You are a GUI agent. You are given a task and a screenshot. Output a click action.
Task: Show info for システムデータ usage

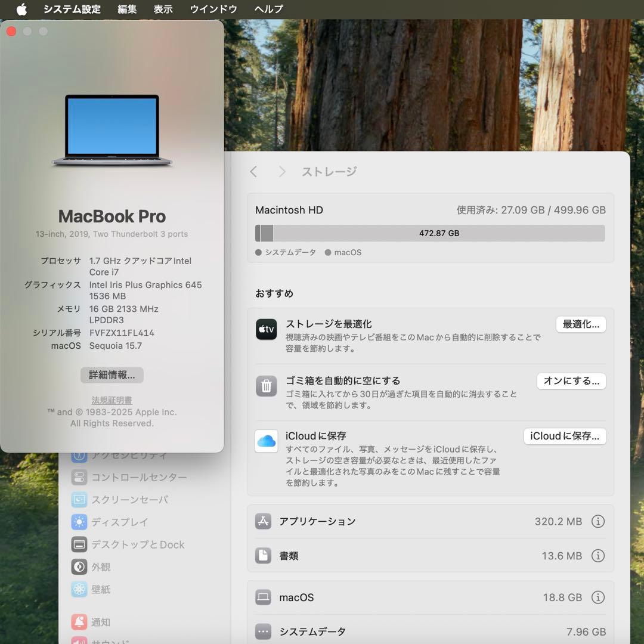point(598,631)
